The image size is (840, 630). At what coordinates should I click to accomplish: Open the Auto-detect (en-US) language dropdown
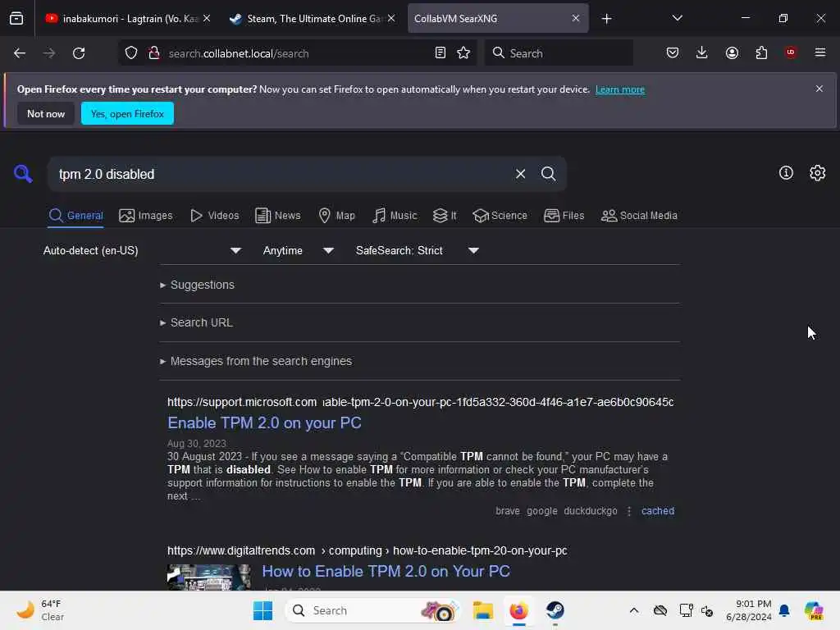point(142,250)
